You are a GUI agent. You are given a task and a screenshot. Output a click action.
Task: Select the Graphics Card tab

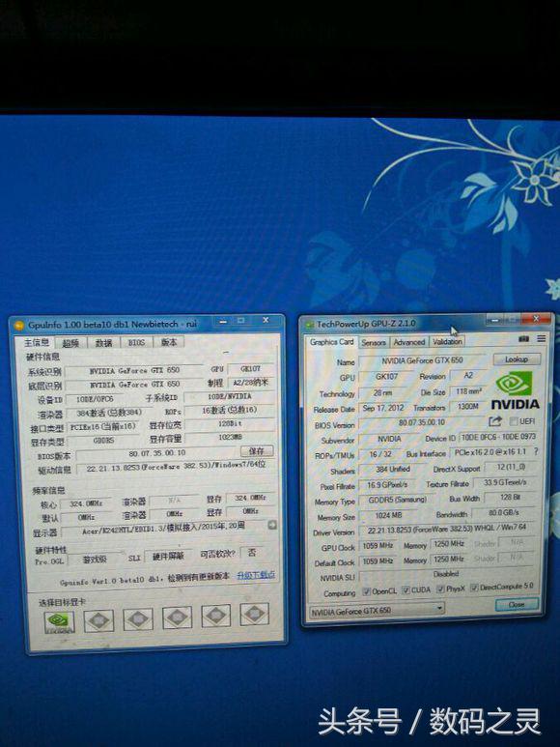(x=331, y=342)
